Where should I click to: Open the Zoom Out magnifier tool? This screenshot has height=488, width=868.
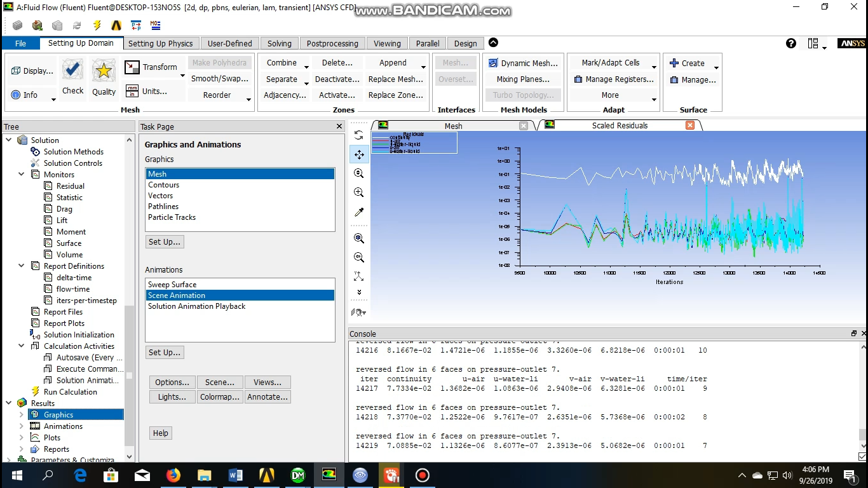click(359, 257)
